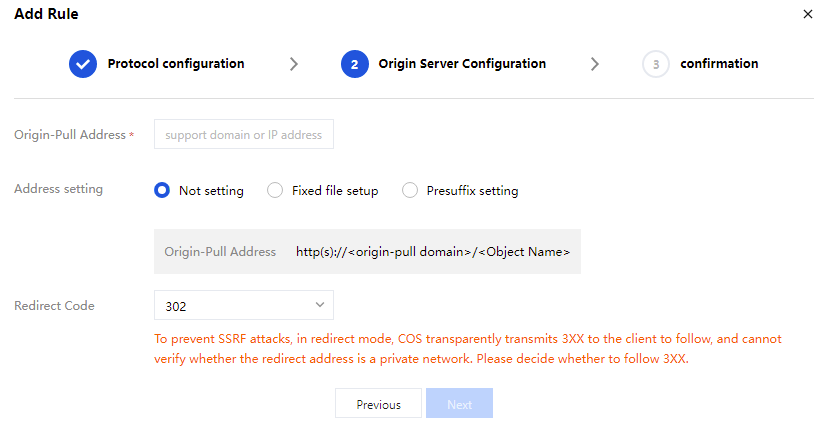Select the Origin Server Configuration step label
This screenshot has height=425, width=827.
[462, 64]
